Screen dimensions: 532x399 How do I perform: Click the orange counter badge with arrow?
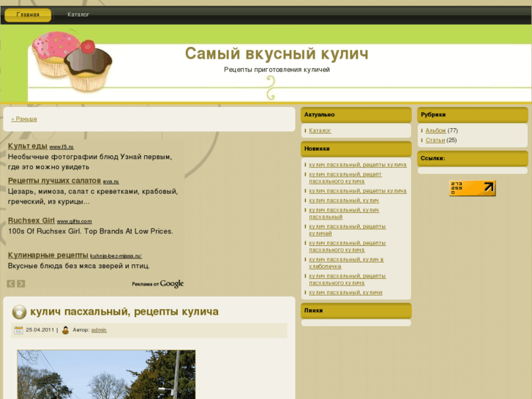pos(472,188)
